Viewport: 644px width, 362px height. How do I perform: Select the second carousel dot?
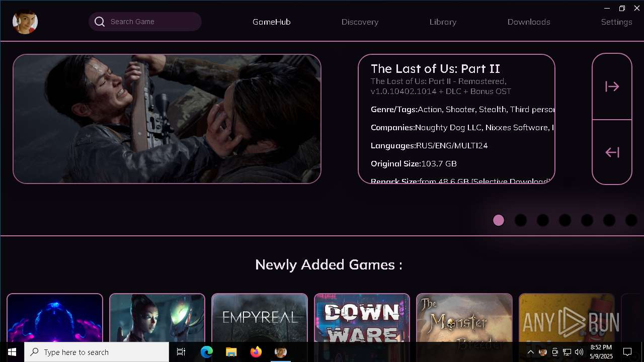pyautogui.click(x=521, y=220)
